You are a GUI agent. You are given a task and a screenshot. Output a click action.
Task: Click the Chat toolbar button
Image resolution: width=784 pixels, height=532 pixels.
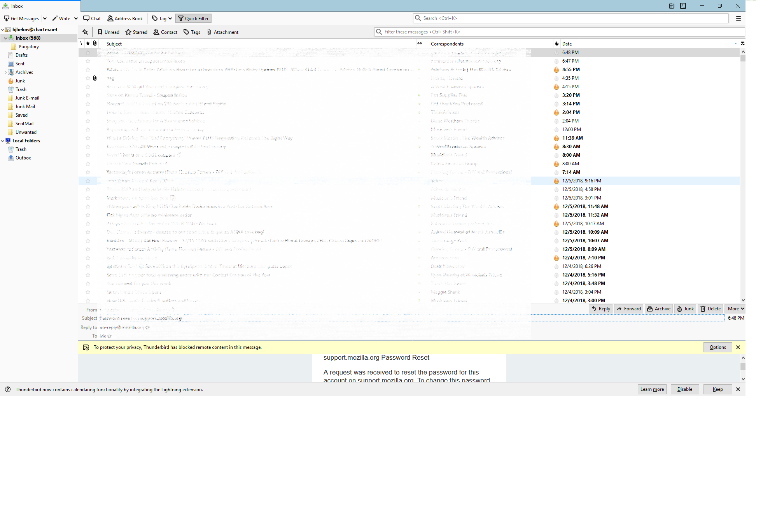(x=92, y=18)
